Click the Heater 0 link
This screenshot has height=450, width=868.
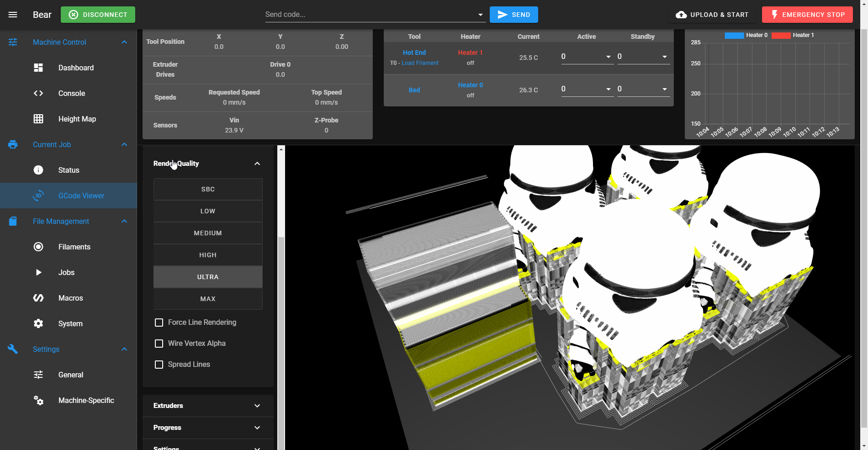tap(470, 85)
